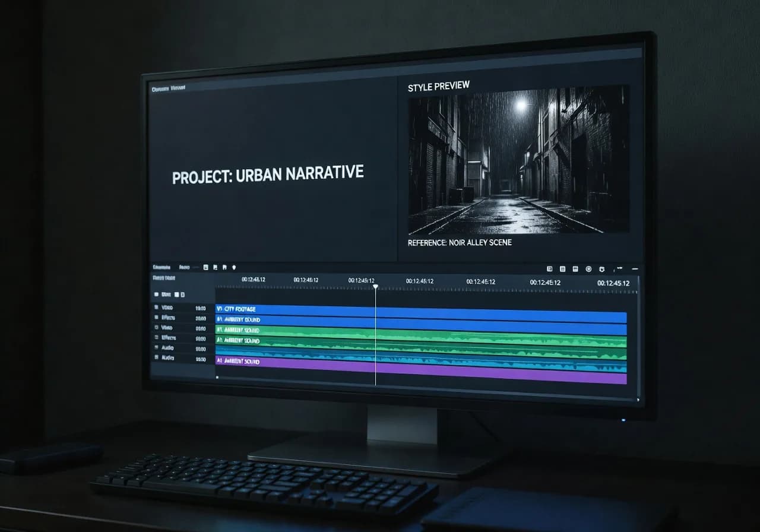Click the playhead marker on the timeline ruler
Image resolution: width=760 pixels, height=532 pixels.
376,286
